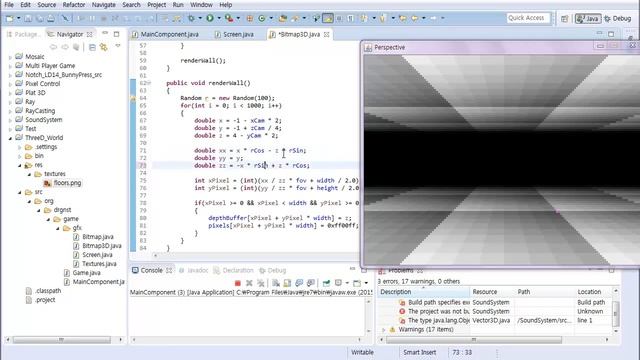
Task: Switch to MainComponent.java editor tab
Action: [x=165, y=35]
